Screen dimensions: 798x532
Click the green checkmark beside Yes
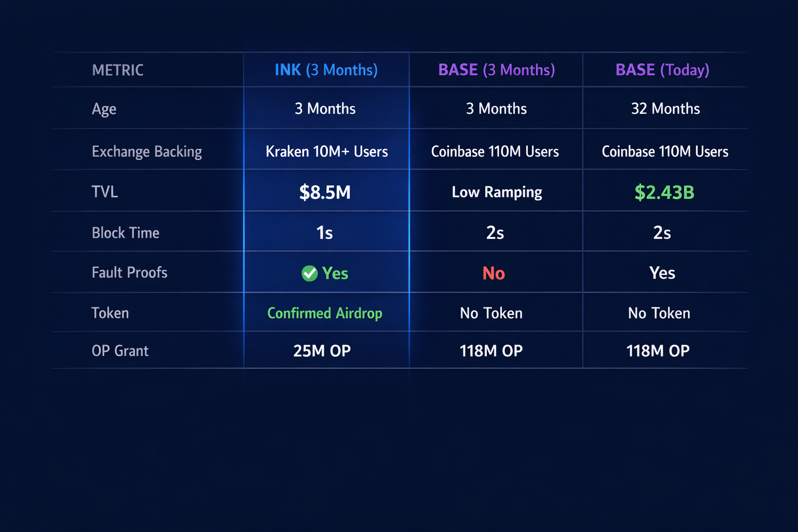click(x=310, y=273)
